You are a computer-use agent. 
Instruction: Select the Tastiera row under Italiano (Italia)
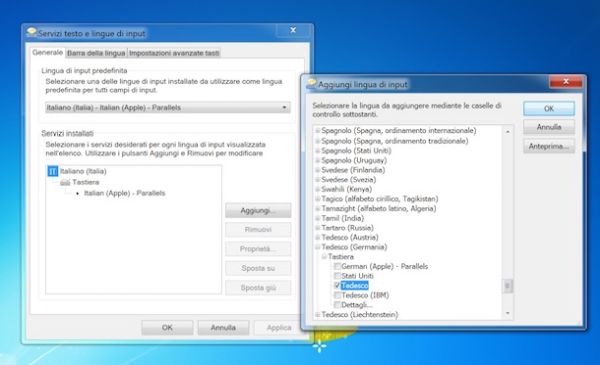pos(86,182)
